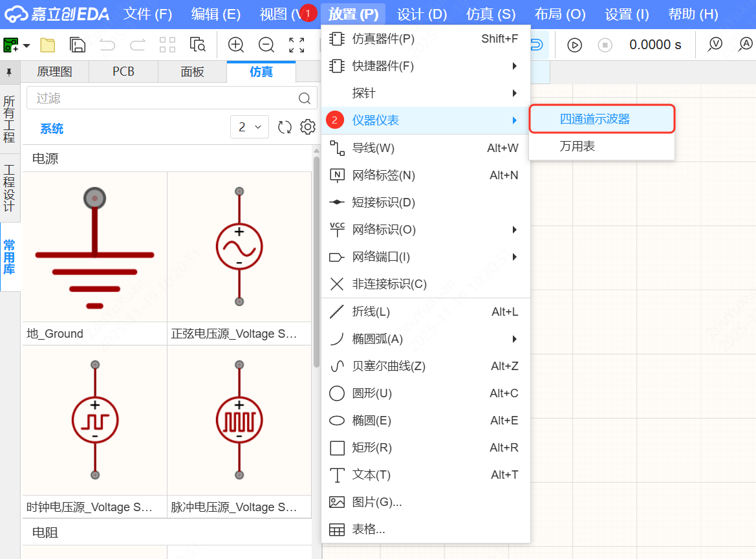Click the fit-to-screen view icon
The height and width of the screenshot is (559, 756).
tap(296, 45)
